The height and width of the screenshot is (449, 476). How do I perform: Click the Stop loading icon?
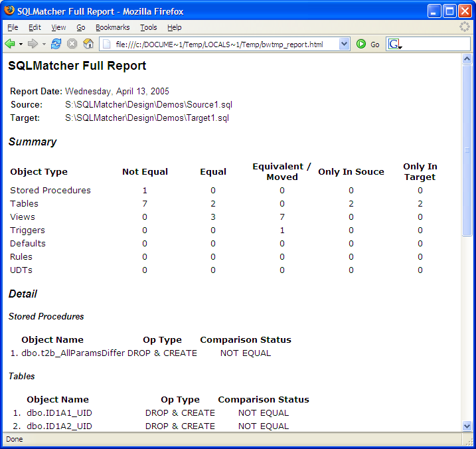pos(72,44)
